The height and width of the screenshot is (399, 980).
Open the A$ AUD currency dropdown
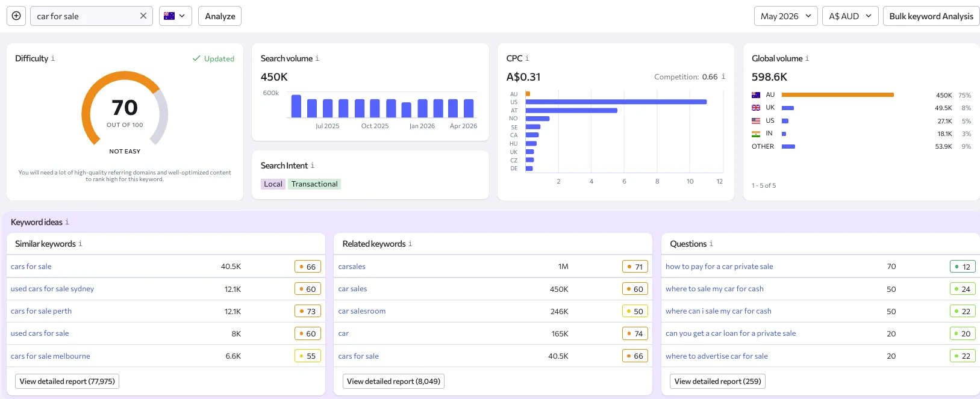click(x=850, y=16)
